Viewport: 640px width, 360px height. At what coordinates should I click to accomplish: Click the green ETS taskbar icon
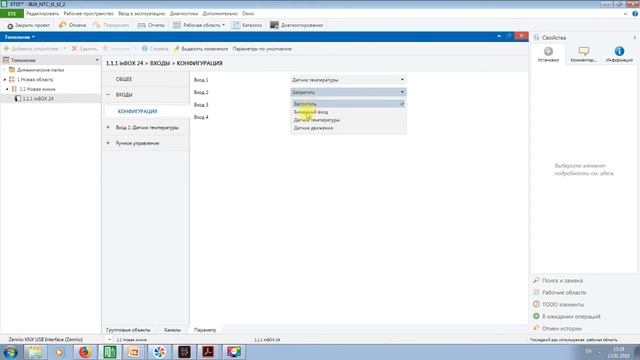pos(109,352)
